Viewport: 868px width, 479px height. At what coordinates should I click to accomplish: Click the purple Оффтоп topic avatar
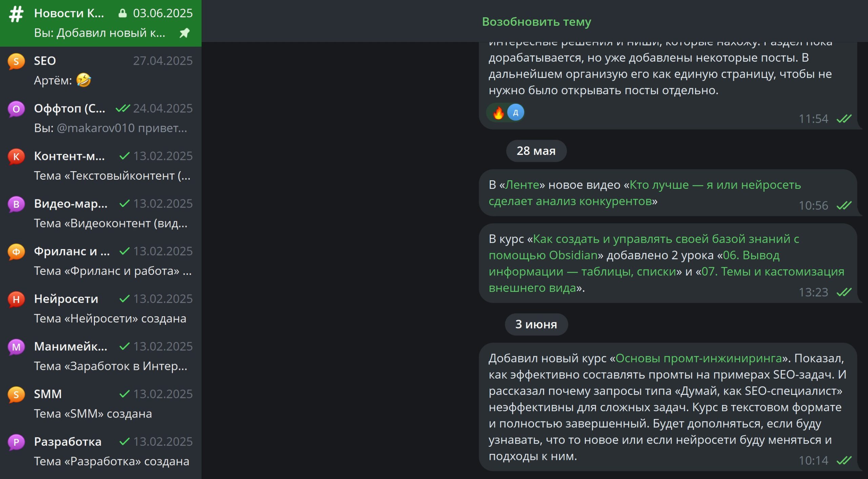(x=16, y=109)
